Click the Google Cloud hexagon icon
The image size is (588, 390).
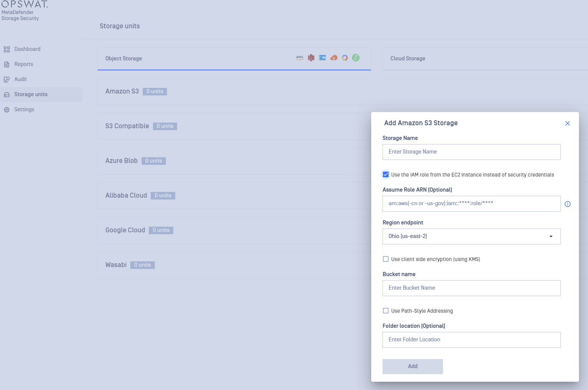click(345, 58)
